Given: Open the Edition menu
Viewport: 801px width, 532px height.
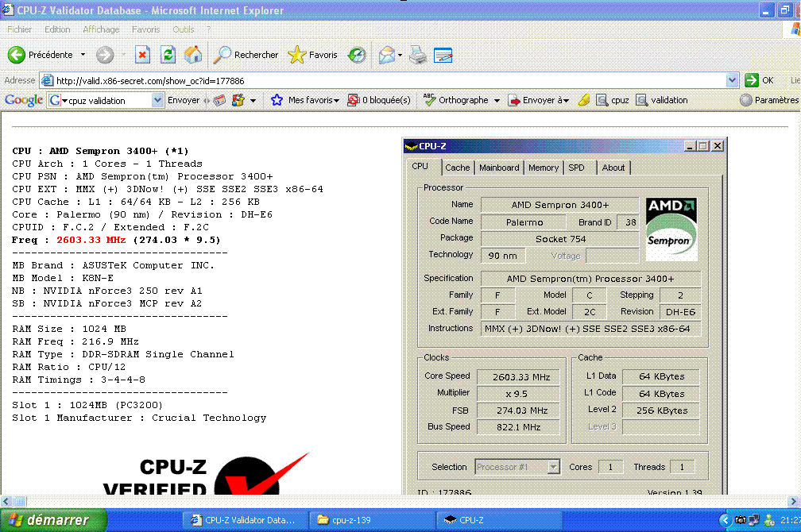Looking at the screenshot, I should click(57, 29).
